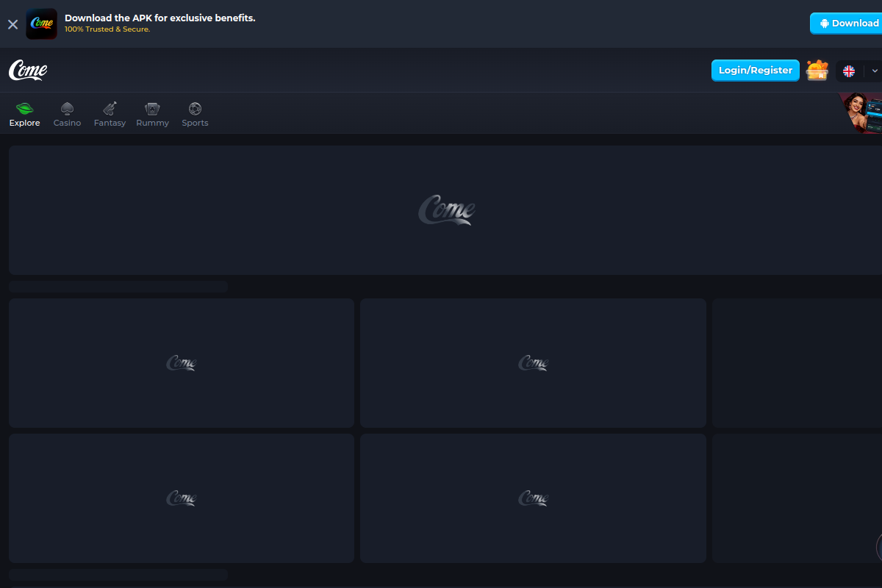Viewport: 882px width, 588px height.
Task: Open the rewards treasure chest icon
Action: (817, 71)
